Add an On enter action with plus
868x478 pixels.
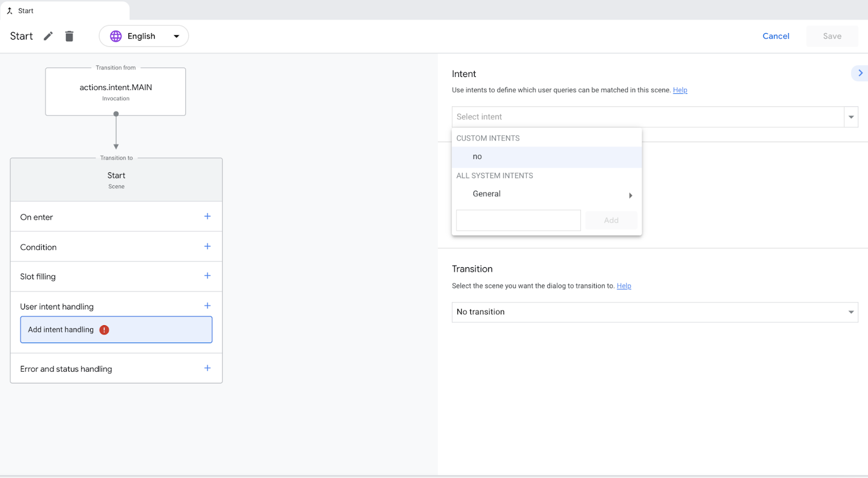coord(207,216)
